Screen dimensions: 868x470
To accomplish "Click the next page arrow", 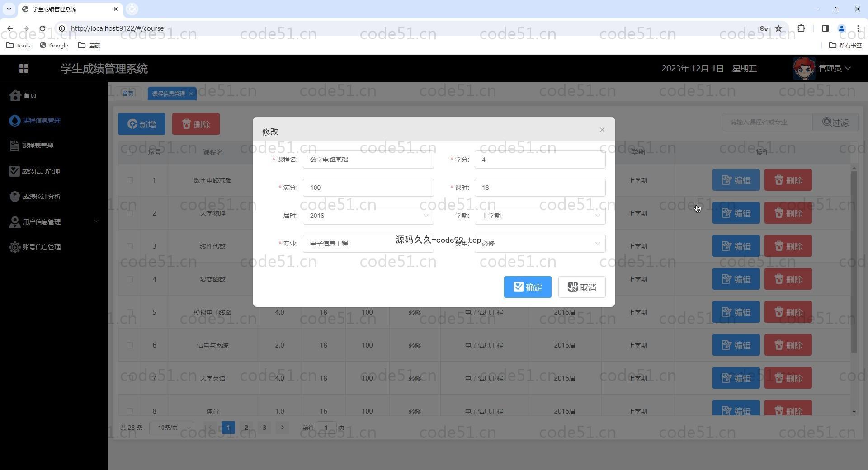I will 283,428.
